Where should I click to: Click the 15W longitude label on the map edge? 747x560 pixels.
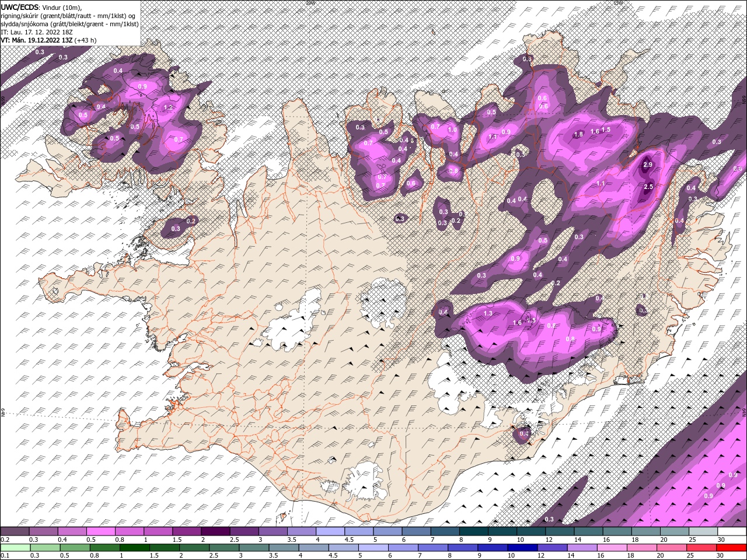tap(619, 2)
